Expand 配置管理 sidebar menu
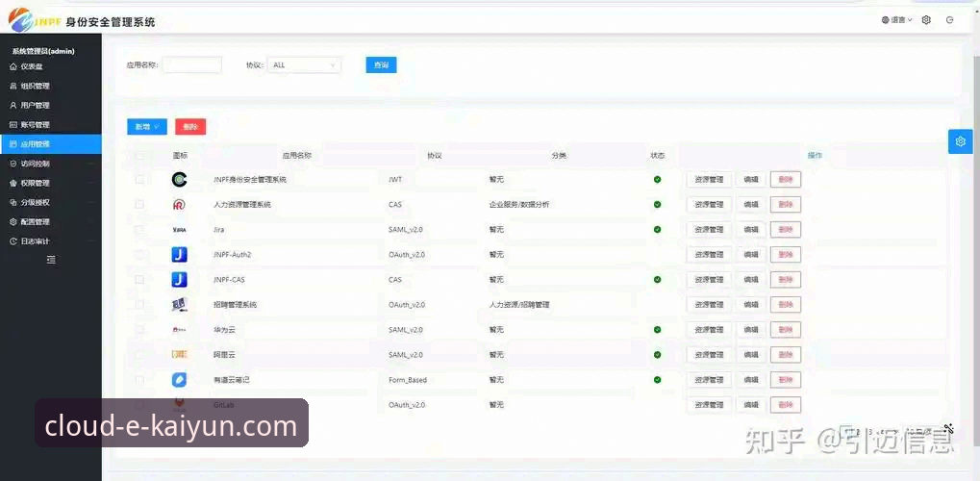The width and height of the screenshot is (980, 481). pyautogui.click(x=51, y=221)
